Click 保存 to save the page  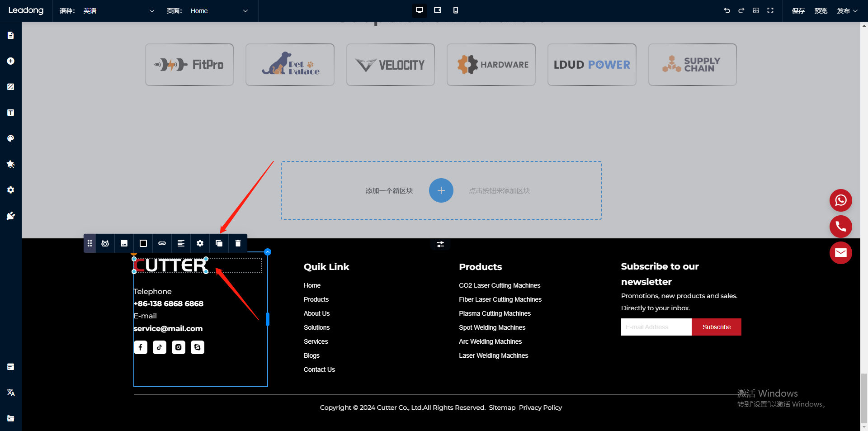798,11
